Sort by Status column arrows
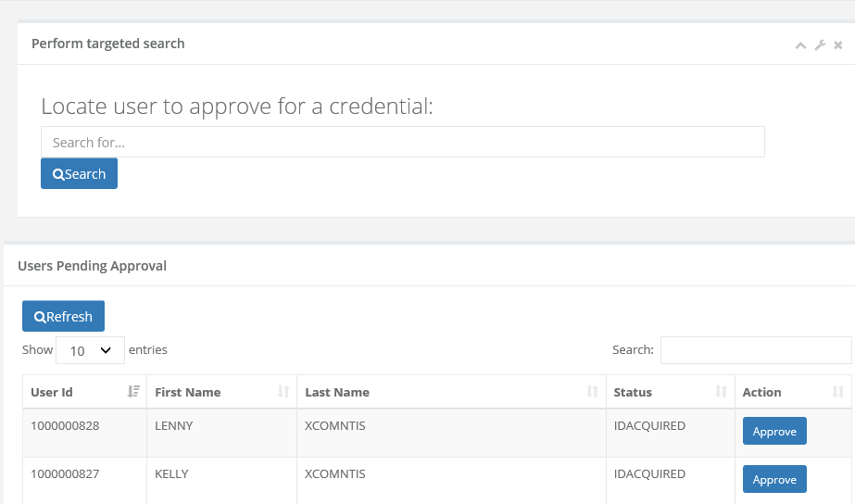 click(x=721, y=392)
